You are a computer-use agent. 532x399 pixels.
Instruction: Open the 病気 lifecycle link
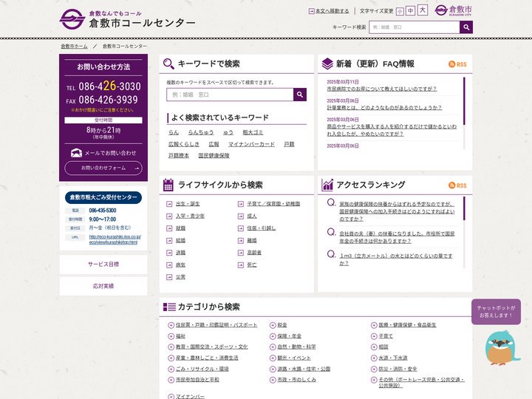pos(180,265)
